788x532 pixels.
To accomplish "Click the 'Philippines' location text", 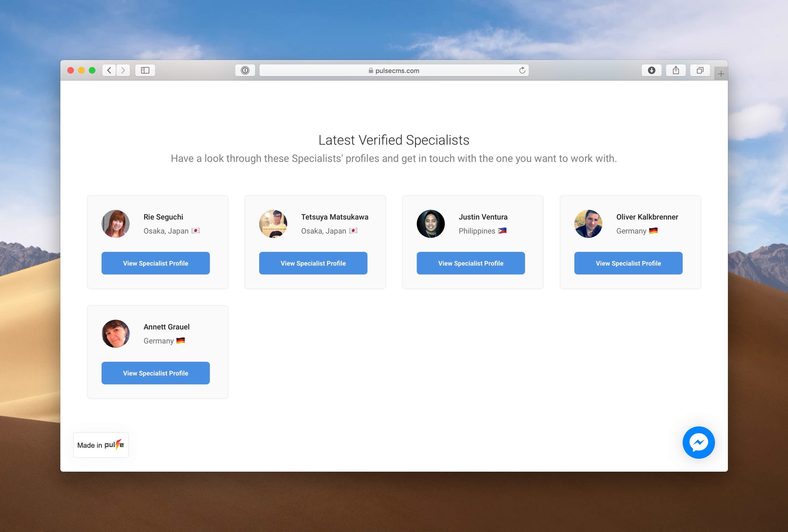I will [x=477, y=231].
